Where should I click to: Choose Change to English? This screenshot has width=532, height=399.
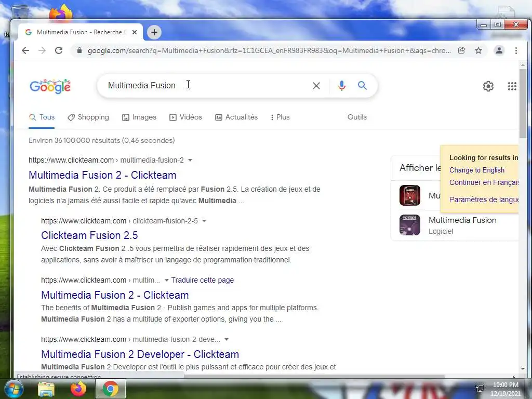[x=477, y=170]
